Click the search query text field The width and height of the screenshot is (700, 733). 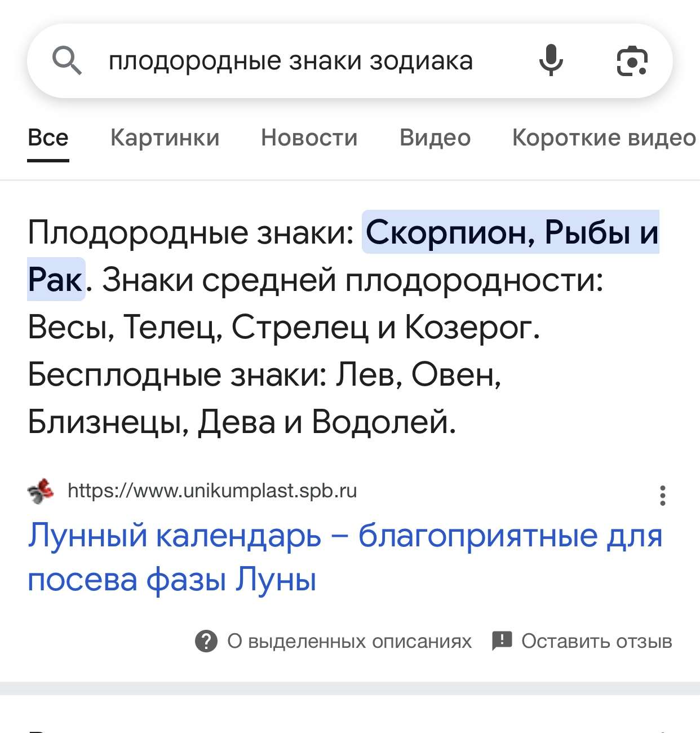[x=290, y=61]
